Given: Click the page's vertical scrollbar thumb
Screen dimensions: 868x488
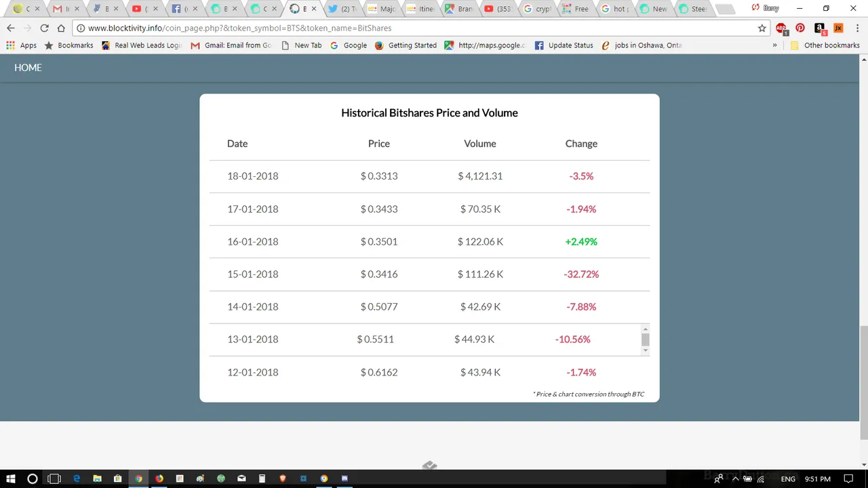Looking at the screenshot, I should point(863,382).
